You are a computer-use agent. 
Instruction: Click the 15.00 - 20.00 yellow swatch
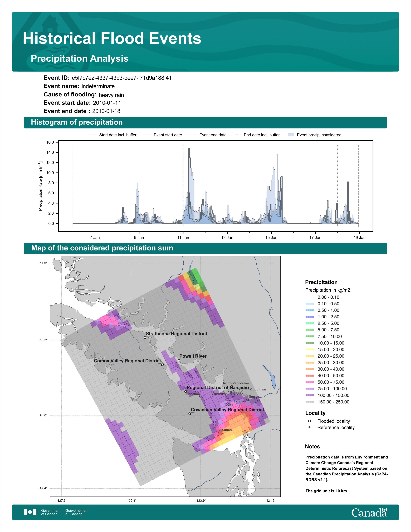[x=309, y=350]
